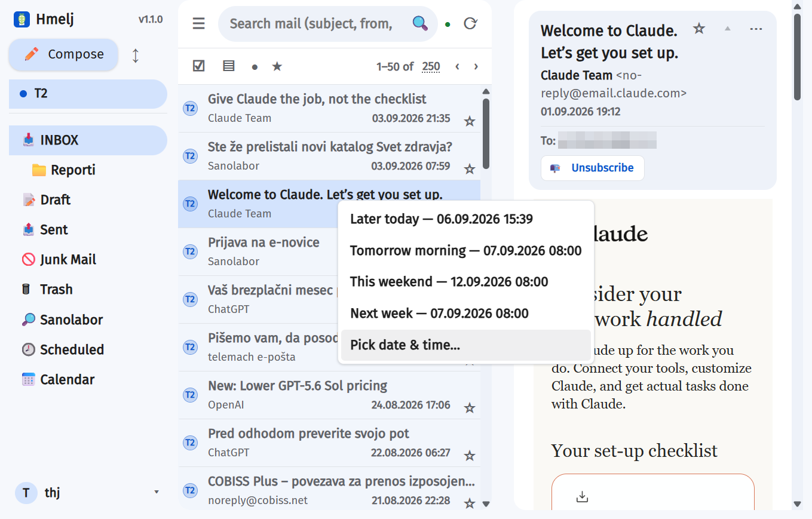This screenshot has width=812, height=519.
Task: Open 'Ste že prelistali novi katalog' message
Action: tap(329, 156)
